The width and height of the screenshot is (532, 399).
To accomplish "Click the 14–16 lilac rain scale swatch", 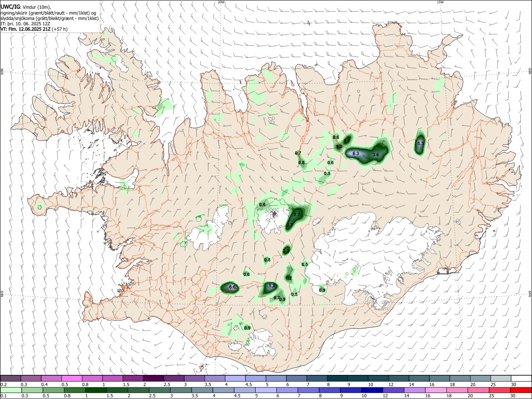I will 414,390.
